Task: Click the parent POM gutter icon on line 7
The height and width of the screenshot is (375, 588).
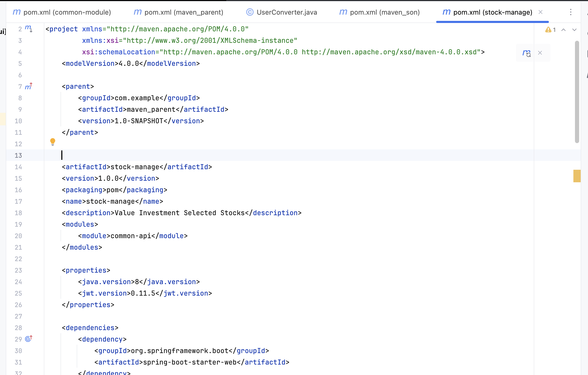Action: click(x=28, y=86)
